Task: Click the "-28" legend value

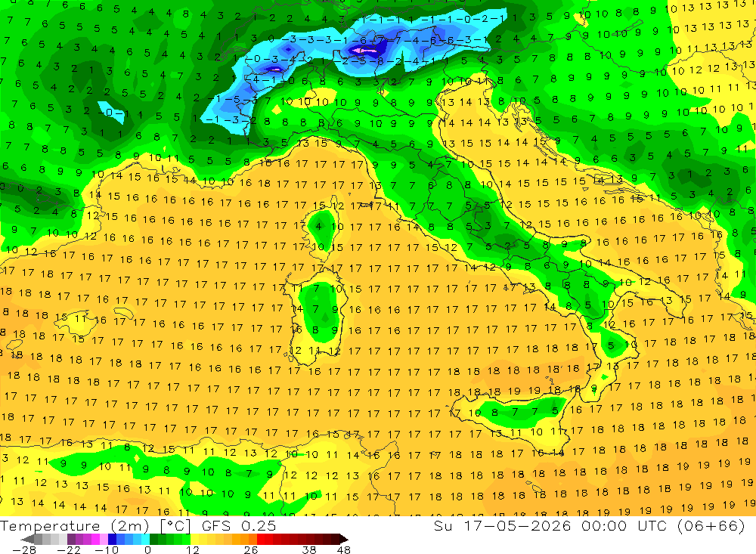Action: coord(24,550)
